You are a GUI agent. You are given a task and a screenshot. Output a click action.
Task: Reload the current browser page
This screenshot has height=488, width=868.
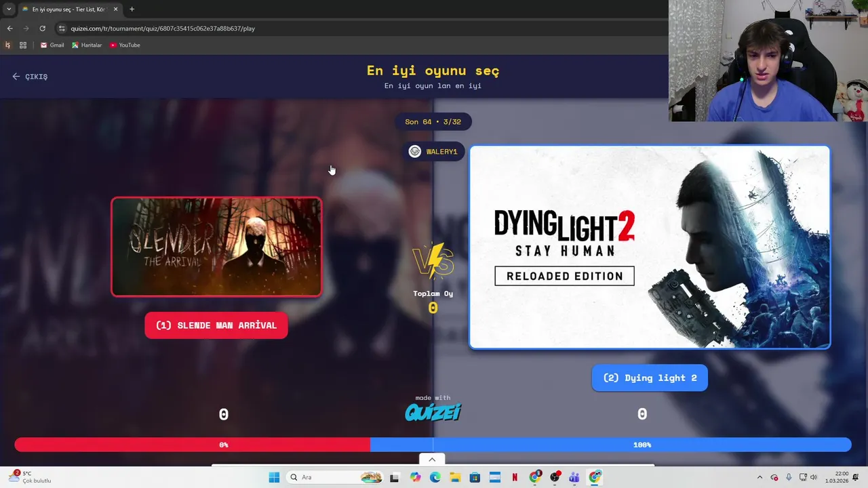(x=42, y=28)
